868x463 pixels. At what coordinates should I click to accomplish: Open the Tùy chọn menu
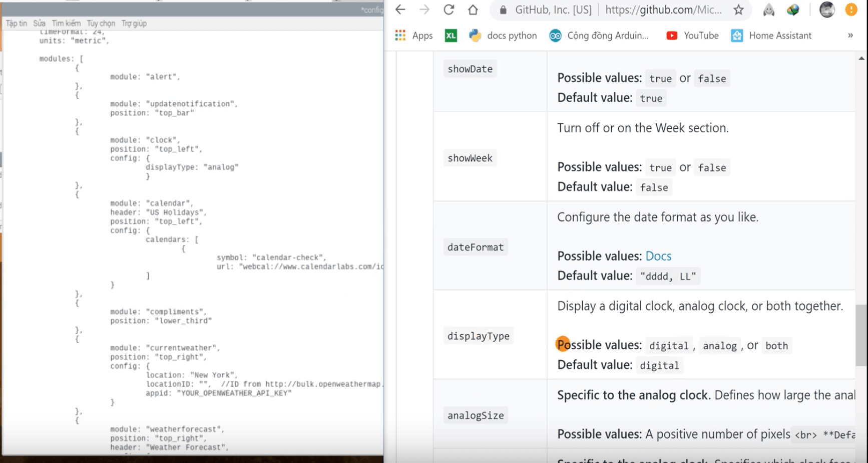(x=101, y=24)
